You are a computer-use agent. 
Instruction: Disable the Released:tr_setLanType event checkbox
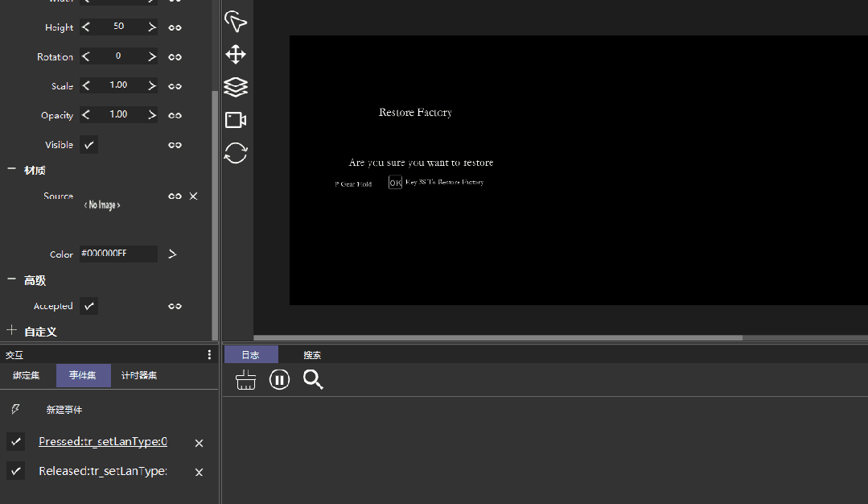point(15,471)
